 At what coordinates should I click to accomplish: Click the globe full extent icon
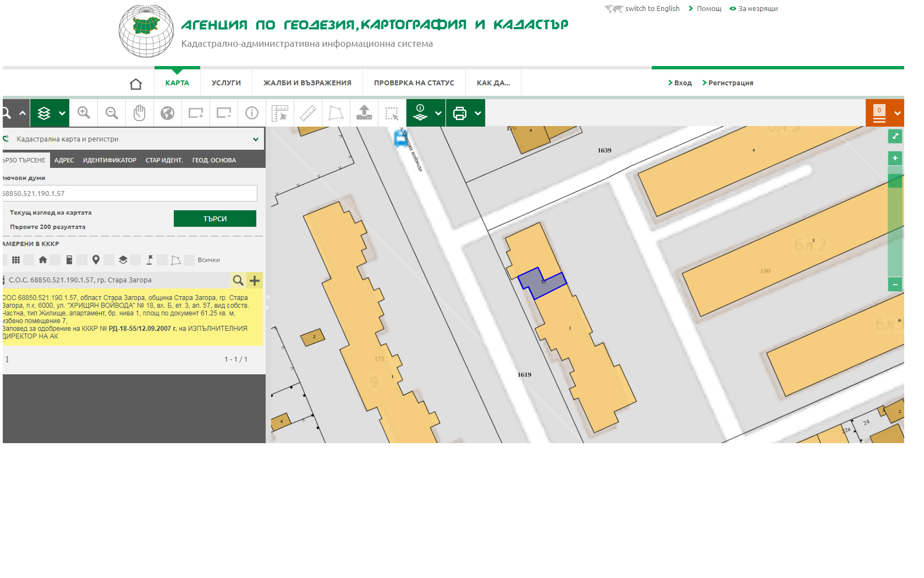tap(168, 113)
